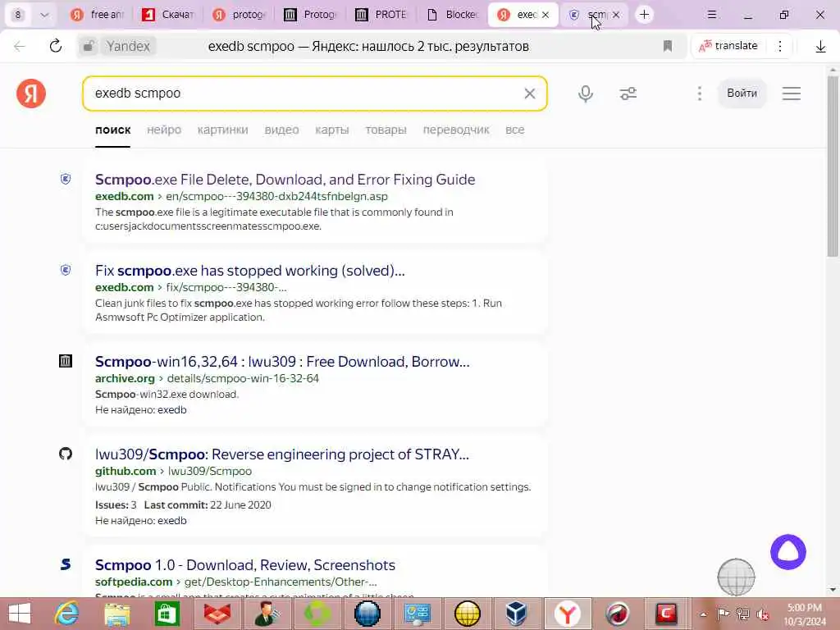The width and height of the screenshot is (840, 630).
Task: Open new tab with plus button
Action: [x=645, y=15]
